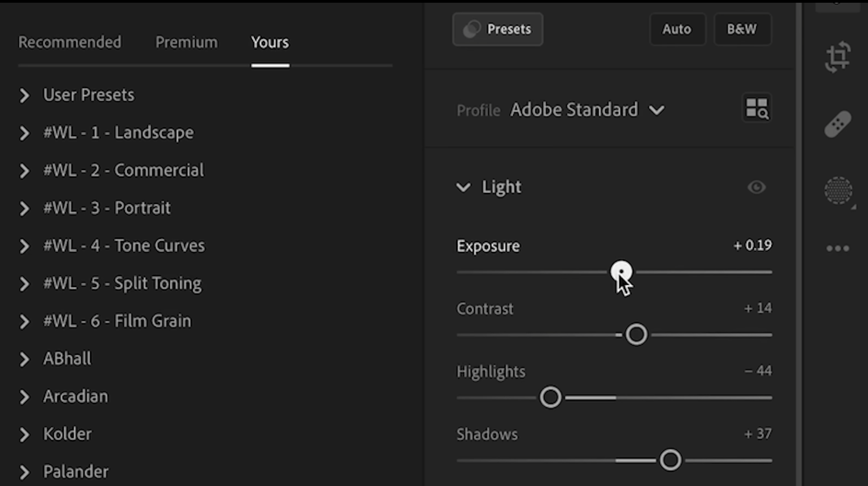Expand the #WL - 4 - Tone Curves group

(x=24, y=246)
